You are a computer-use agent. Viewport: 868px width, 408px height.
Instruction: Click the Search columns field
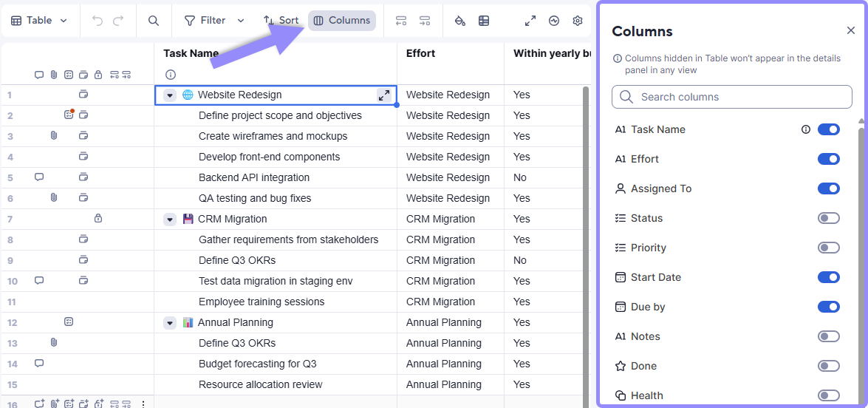coord(732,97)
